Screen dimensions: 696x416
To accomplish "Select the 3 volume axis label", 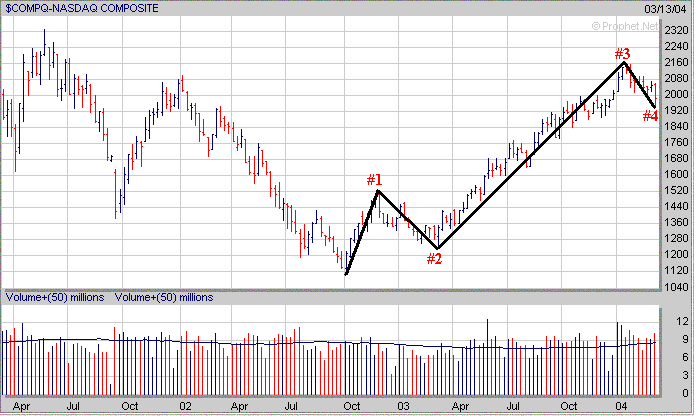I will point(685,375).
